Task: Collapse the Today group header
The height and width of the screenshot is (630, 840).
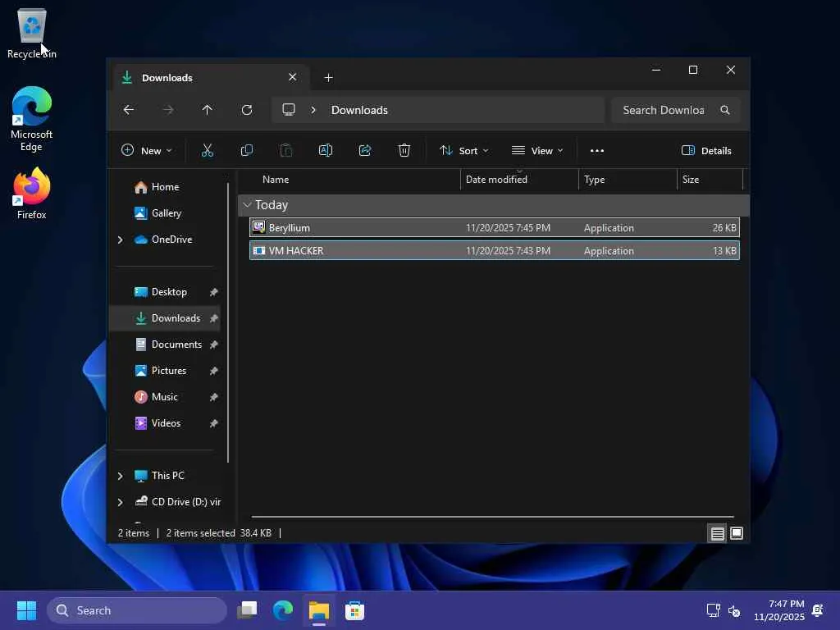Action: tap(247, 205)
